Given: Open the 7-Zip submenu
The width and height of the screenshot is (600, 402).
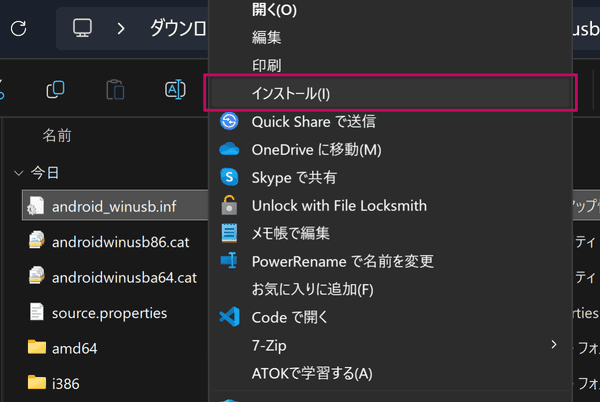Looking at the screenshot, I should pos(390,345).
